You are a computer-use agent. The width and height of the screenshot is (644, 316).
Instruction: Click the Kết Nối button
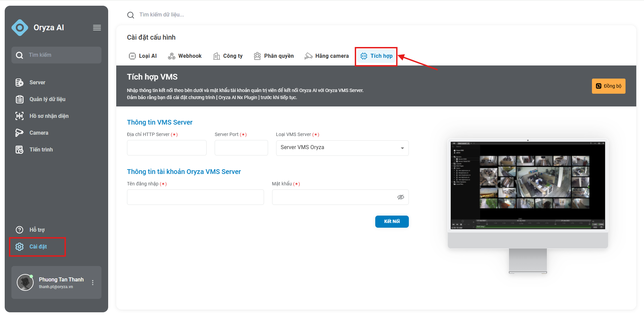[x=392, y=222]
